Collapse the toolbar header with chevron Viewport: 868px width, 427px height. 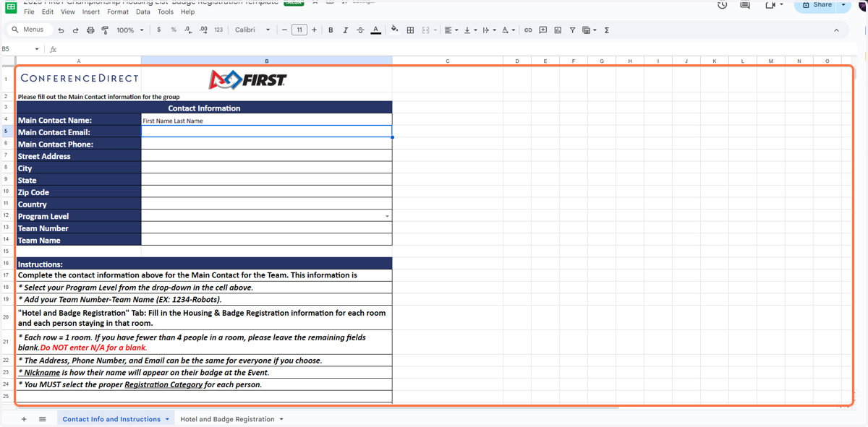click(837, 30)
